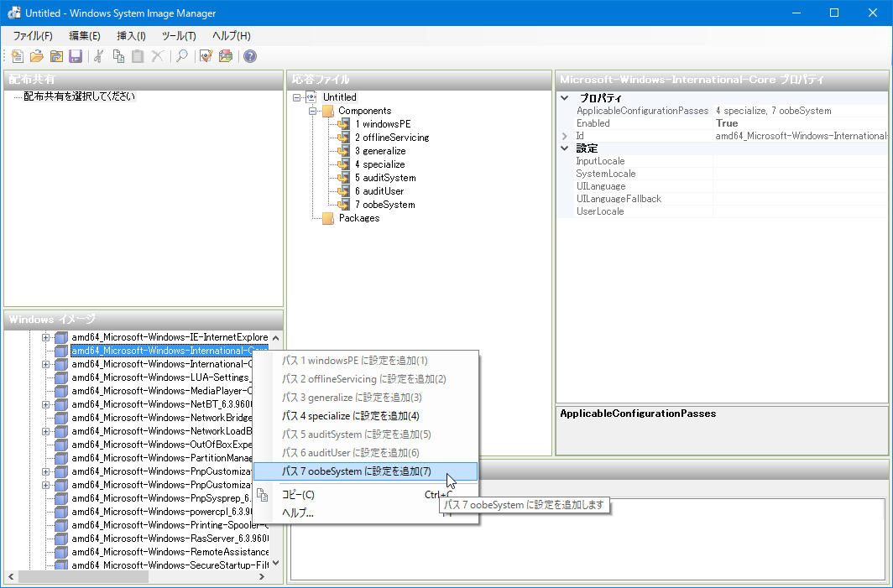Select 3 generalize pass
Image resolution: width=893 pixels, height=588 pixels.
(380, 151)
